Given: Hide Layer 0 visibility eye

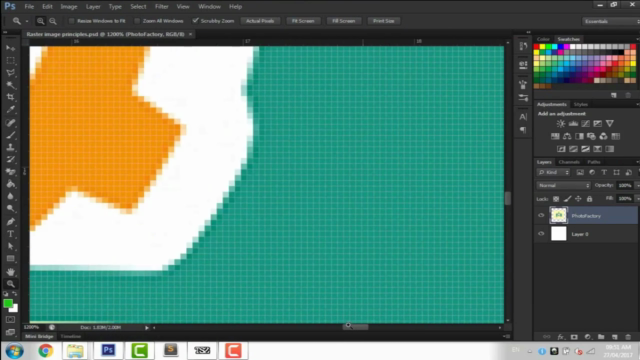Looking at the screenshot, I should coord(541,234).
